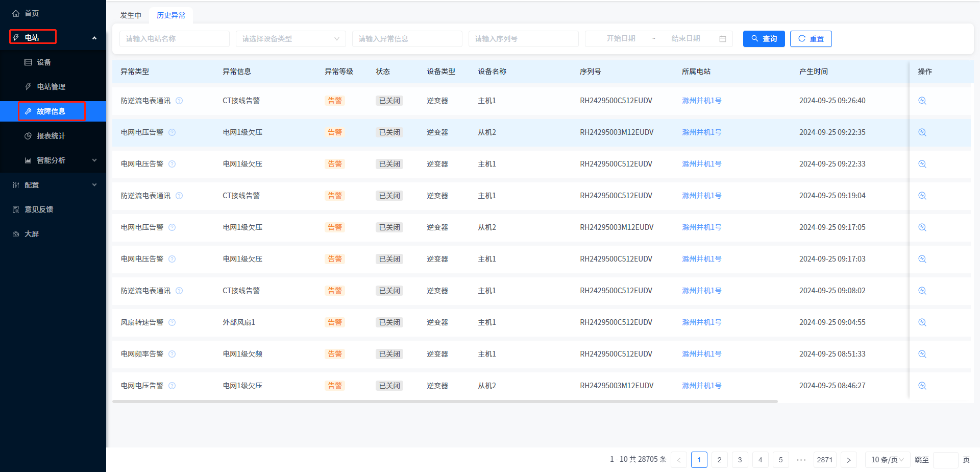Expand the 配置 menu section
Screen dimensions: 980x472
coord(94,185)
